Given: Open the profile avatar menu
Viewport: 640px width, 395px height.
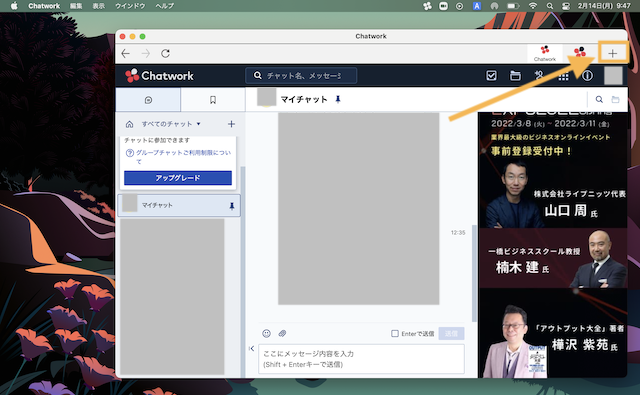Looking at the screenshot, I should 613,76.
